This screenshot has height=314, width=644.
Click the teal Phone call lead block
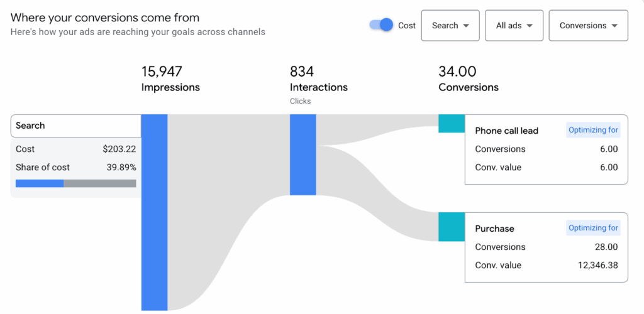[x=451, y=123]
